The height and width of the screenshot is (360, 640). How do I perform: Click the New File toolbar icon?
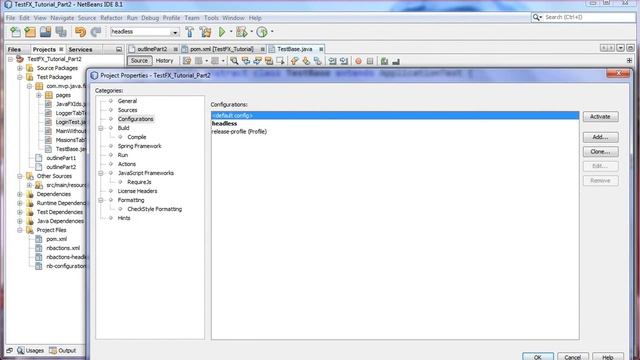pos(15,32)
